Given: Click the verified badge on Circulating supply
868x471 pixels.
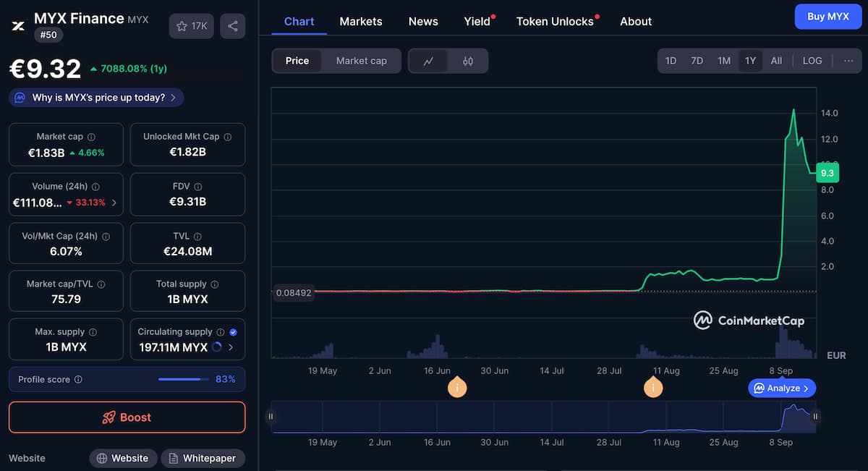Looking at the screenshot, I should click(x=233, y=332).
